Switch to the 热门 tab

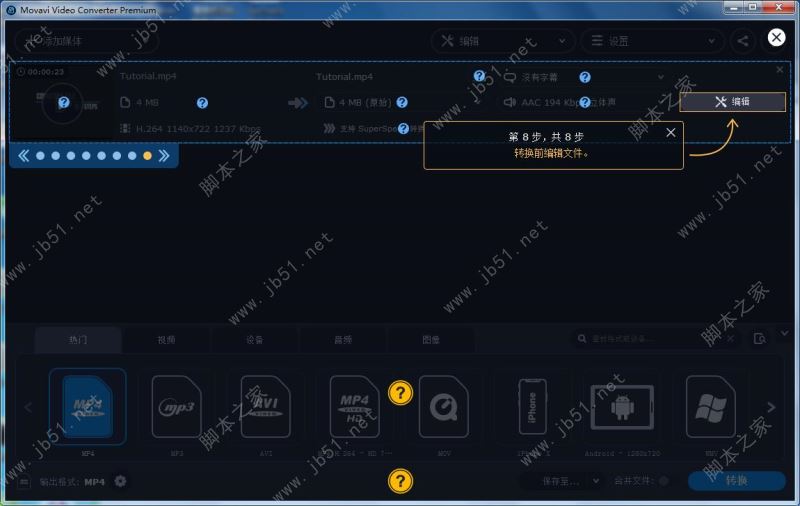coord(78,340)
